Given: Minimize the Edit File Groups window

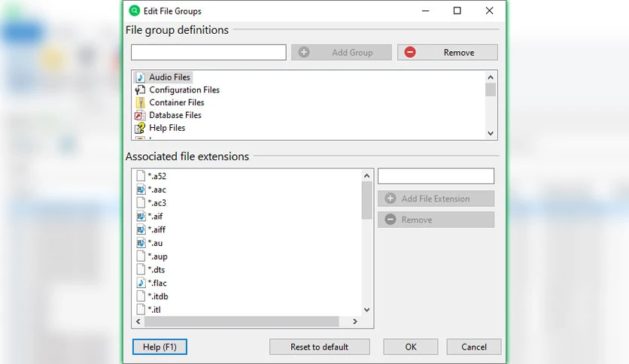Looking at the screenshot, I should [426, 11].
